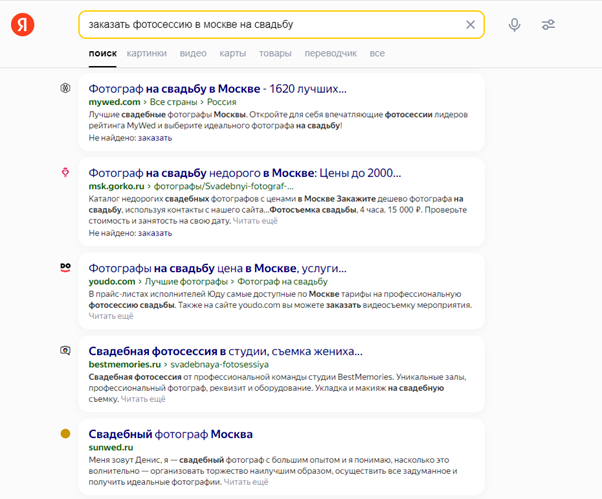The height and width of the screenshot is (499, 602).
Task: Select the «поиск» tab
Action: click(x=103, y=53)
